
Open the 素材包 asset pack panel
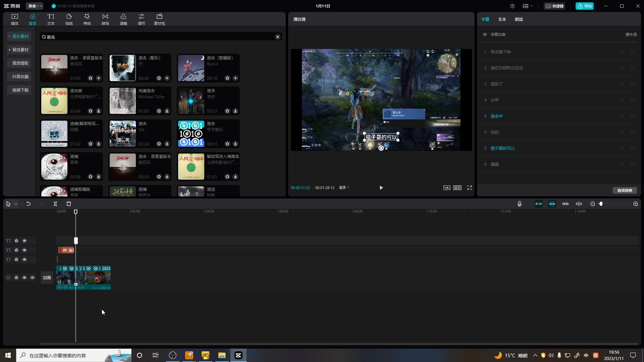[x=159, y=19]
